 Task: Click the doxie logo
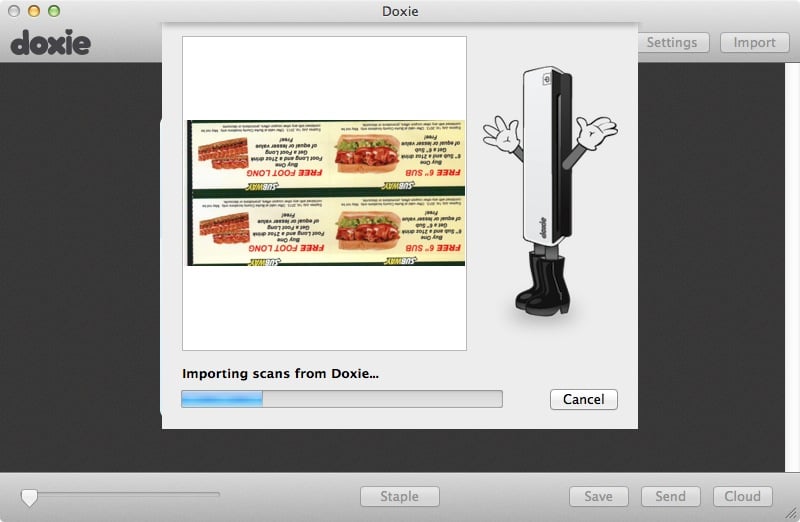click(51, 43)
